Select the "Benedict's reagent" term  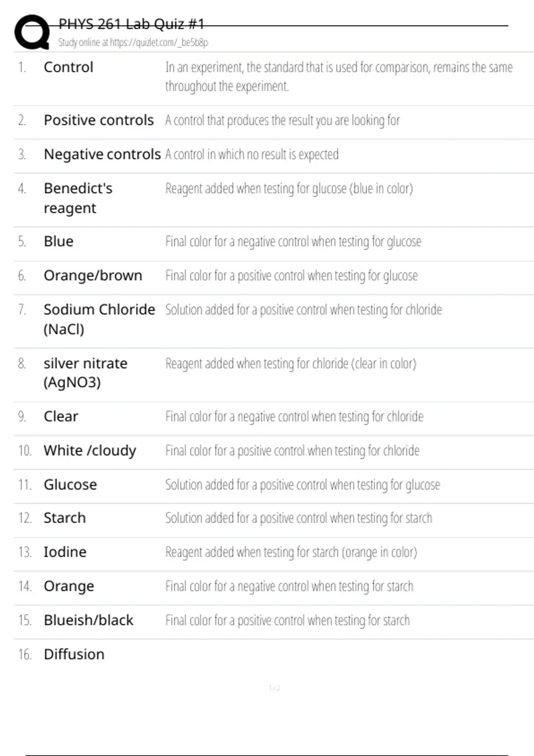click(78, 198)
